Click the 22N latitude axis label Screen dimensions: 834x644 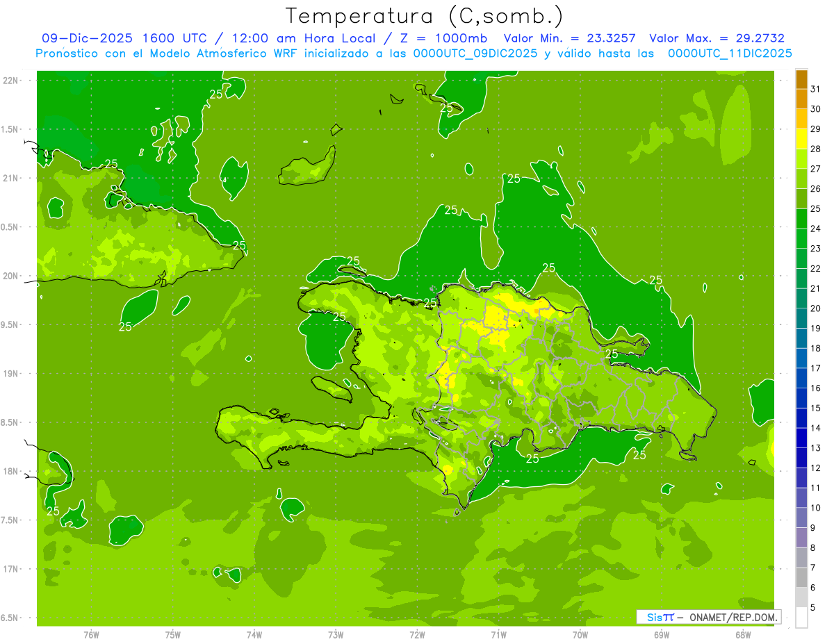point(10,81)
